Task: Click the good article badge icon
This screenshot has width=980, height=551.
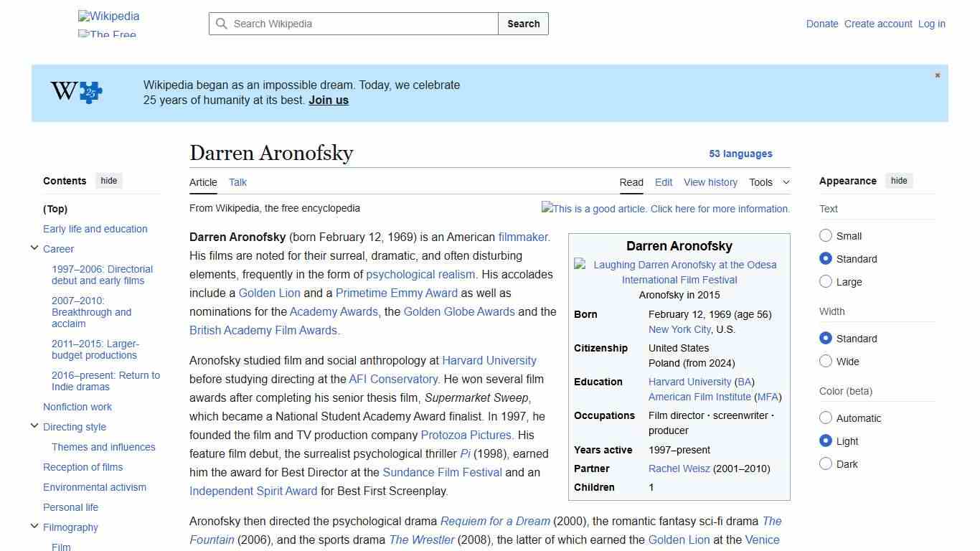Action: click(547, 209)
